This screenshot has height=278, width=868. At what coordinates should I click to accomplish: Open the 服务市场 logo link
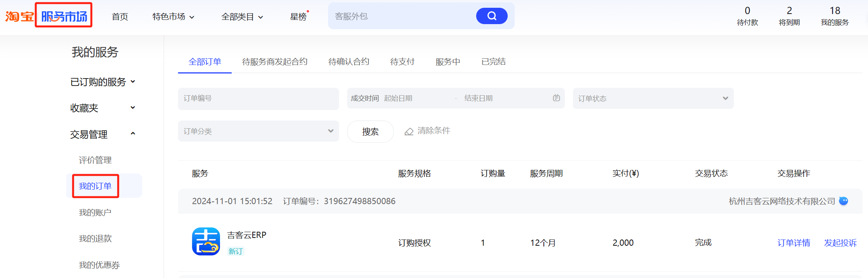click(64, 16)
